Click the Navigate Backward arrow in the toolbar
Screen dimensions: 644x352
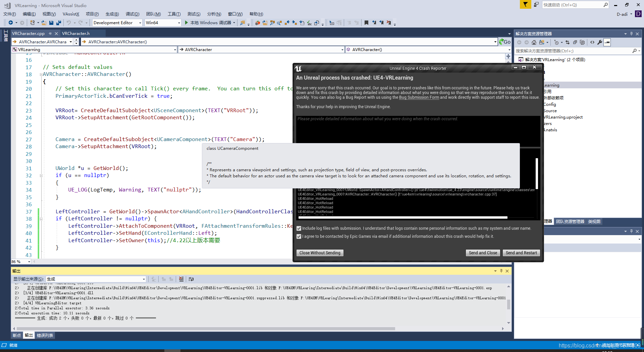pyautogui.click(x=11, y=23)
